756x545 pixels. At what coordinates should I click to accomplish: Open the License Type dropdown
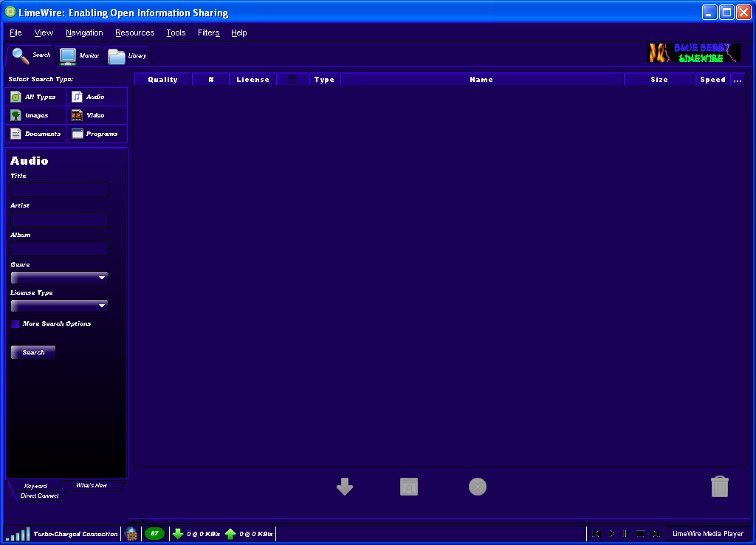coord(59,305)
